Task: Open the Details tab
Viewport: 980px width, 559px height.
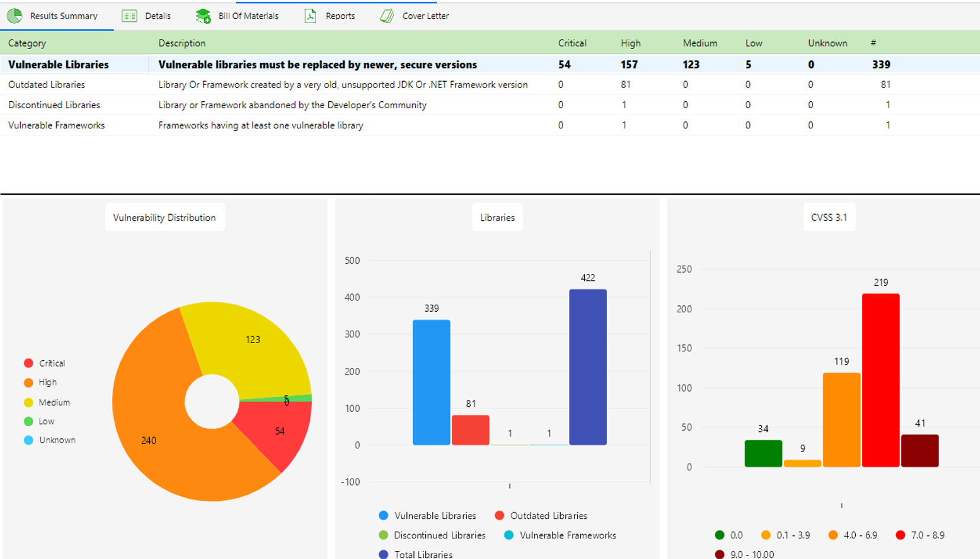Action: coord(157,16)
